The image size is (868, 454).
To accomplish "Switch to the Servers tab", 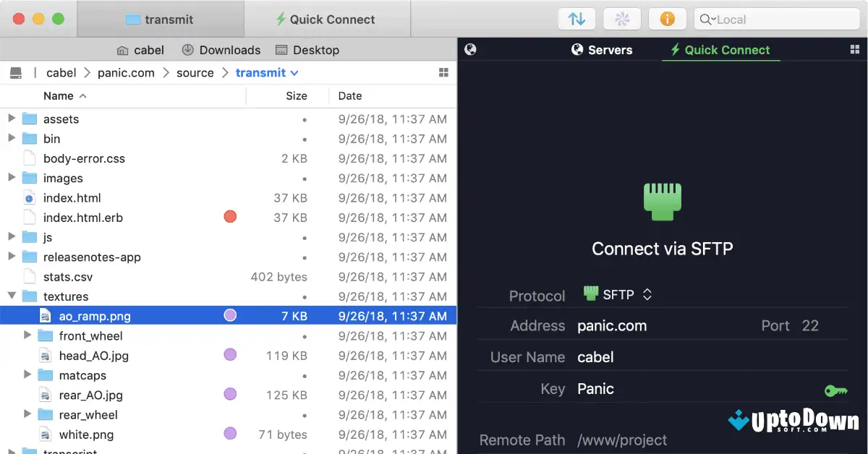I will [x=602, y=49].
